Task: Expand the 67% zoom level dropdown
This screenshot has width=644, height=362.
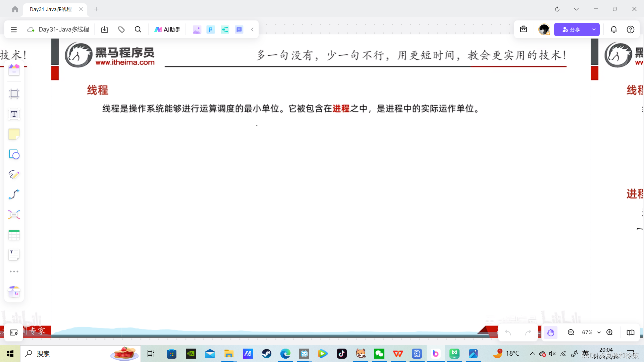Action: 599,333
